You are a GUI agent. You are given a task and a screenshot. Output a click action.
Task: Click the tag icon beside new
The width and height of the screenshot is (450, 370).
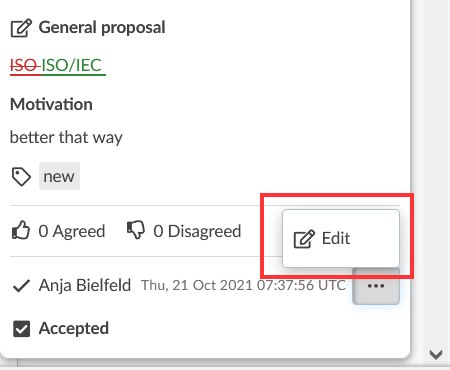[21, 176]
